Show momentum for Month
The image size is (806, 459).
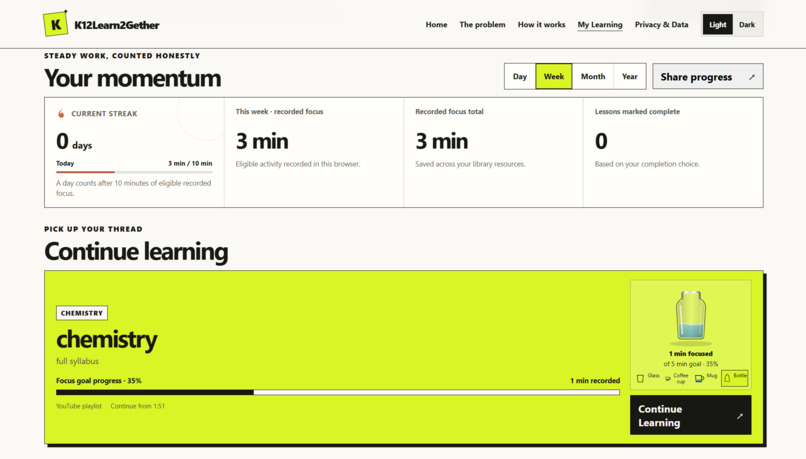click(593, 76)
